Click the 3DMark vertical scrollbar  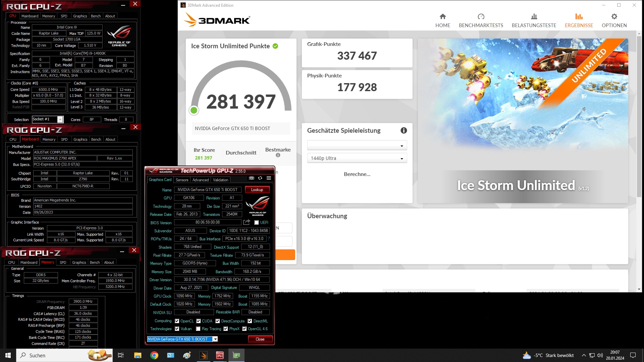(639, 117)
